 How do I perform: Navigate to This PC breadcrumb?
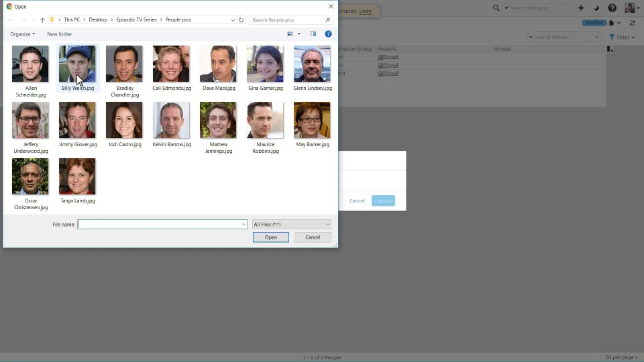tap(72, 19)
